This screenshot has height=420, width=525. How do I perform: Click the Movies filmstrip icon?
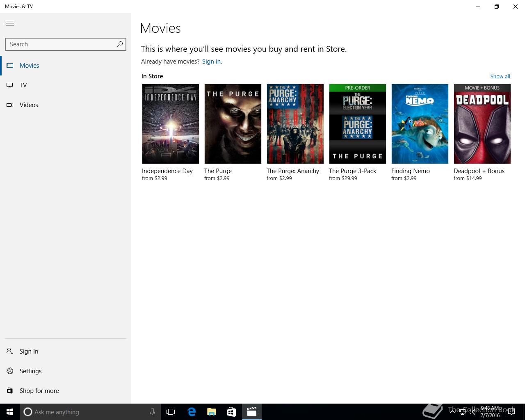(10, 66)
